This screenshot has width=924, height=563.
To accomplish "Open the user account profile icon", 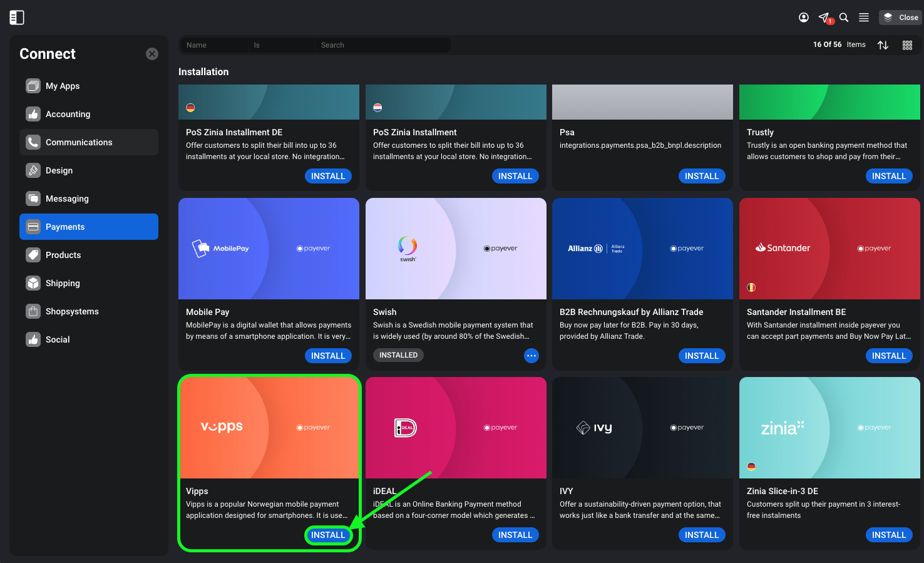I will pos(804,18).
